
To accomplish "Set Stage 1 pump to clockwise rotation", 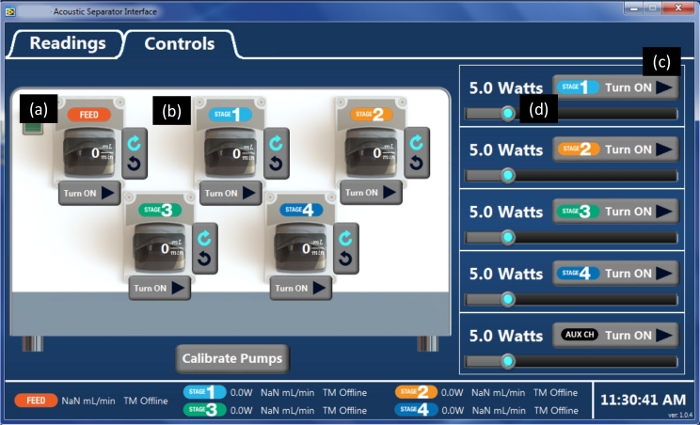I will pyautogui.click(x=276, y=143).
